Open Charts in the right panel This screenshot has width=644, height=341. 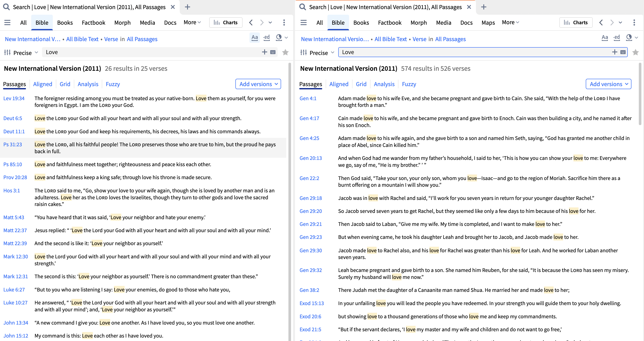(576, 23)
